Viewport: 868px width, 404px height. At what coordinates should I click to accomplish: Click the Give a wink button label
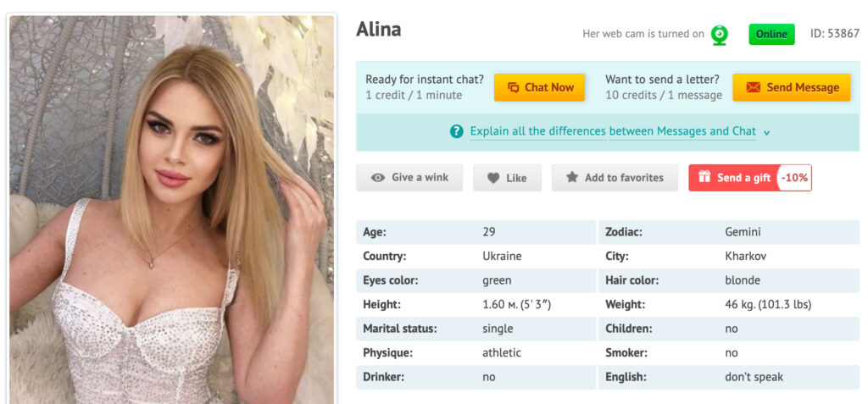tap(420, 178)
